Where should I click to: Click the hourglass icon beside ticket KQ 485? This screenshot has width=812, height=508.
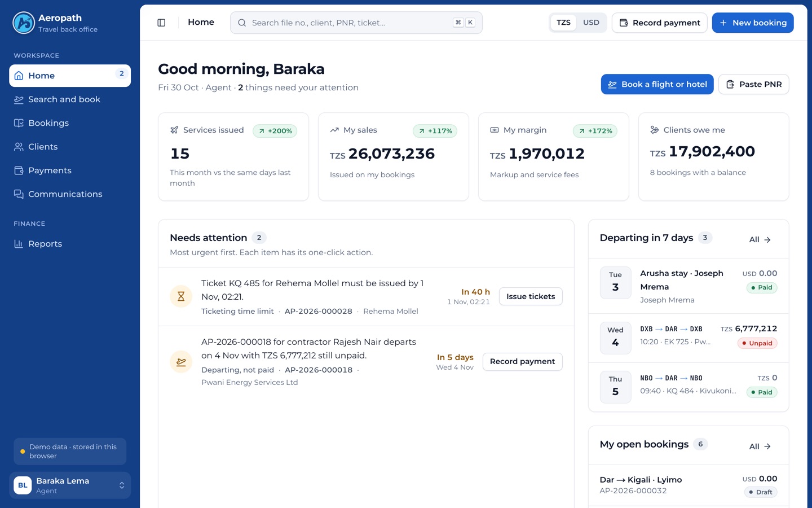tap(181, 296)
